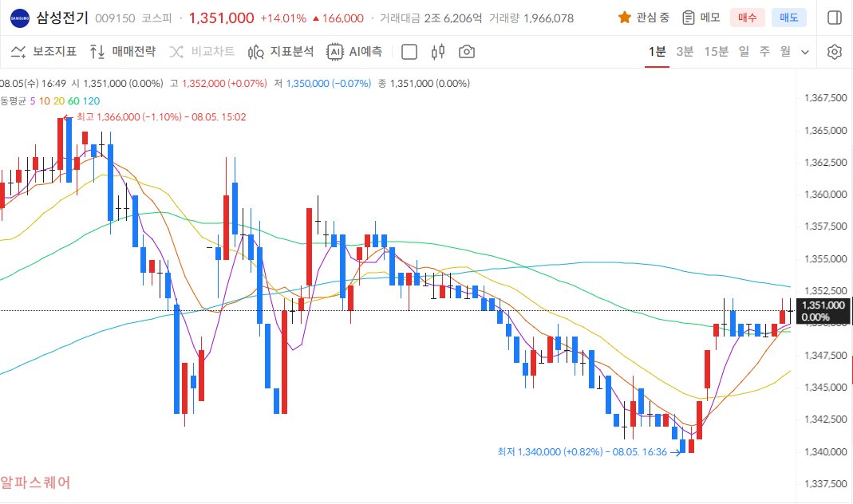Click the 1,345,000 price axis label
Image resolution: width=853 pixels, height=504 pixels.
click(825, 387)
